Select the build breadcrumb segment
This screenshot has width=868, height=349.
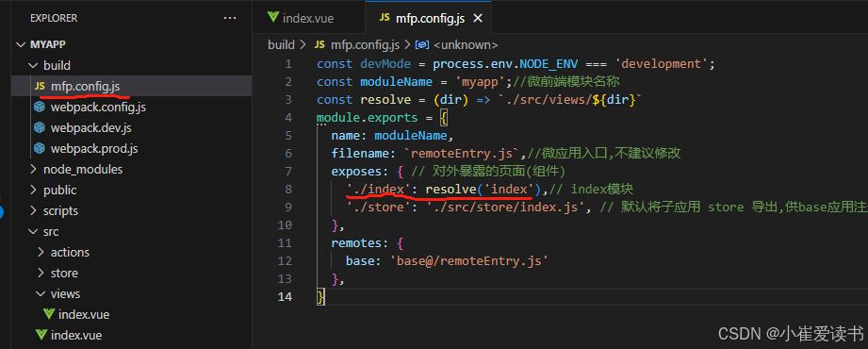281,44
